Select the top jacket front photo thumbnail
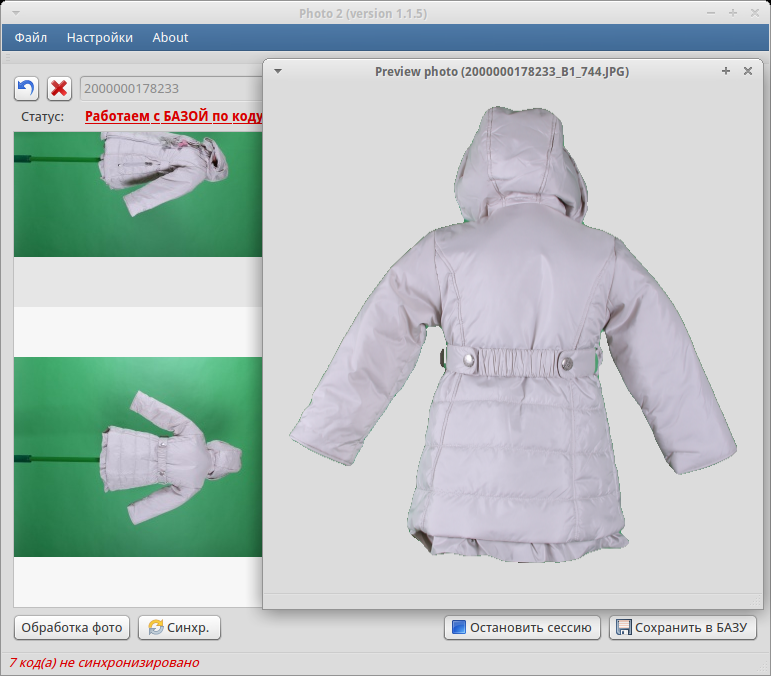Image resolution: width=771 pixels, height=676 pixels. coord(137,194)
